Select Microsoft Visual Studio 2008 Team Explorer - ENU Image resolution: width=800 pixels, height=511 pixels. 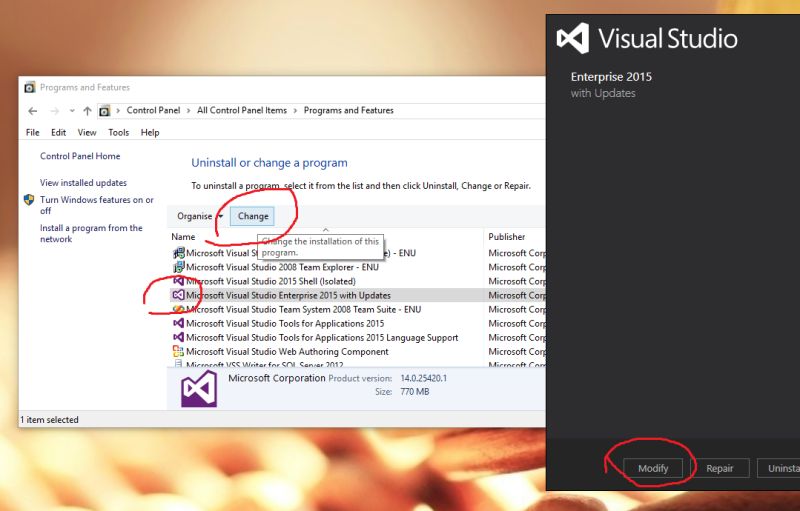point(282,267)
